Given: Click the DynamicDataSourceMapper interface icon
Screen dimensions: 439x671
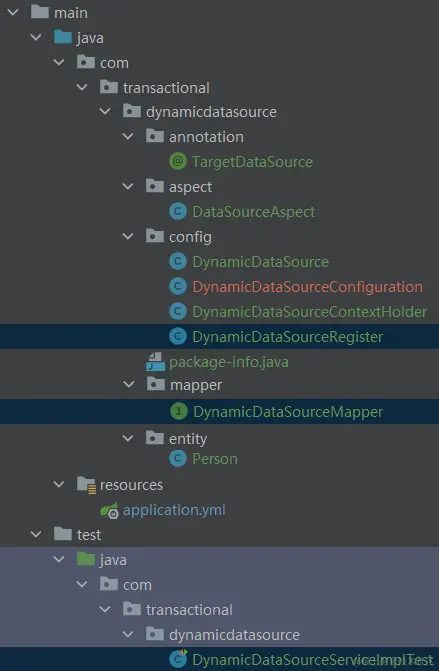Looking at the screenshot, I should point(179,411).
